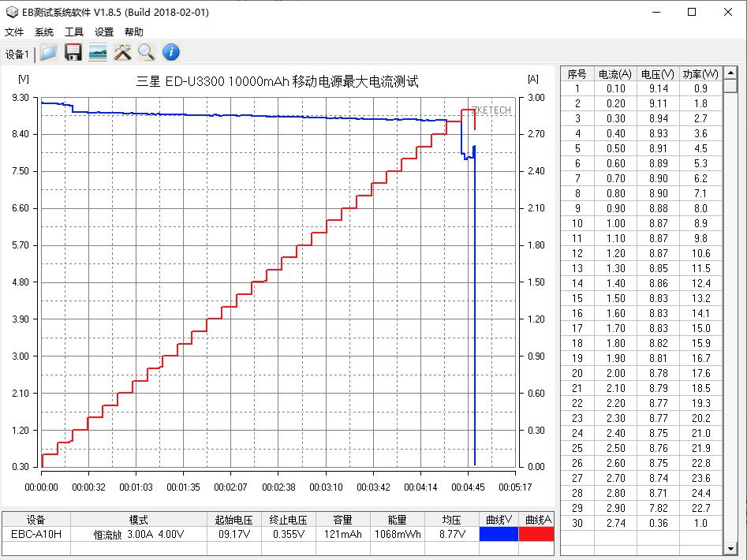Click the blue info icon
This screenshot has width=747, height=560.
click(171, 52)
